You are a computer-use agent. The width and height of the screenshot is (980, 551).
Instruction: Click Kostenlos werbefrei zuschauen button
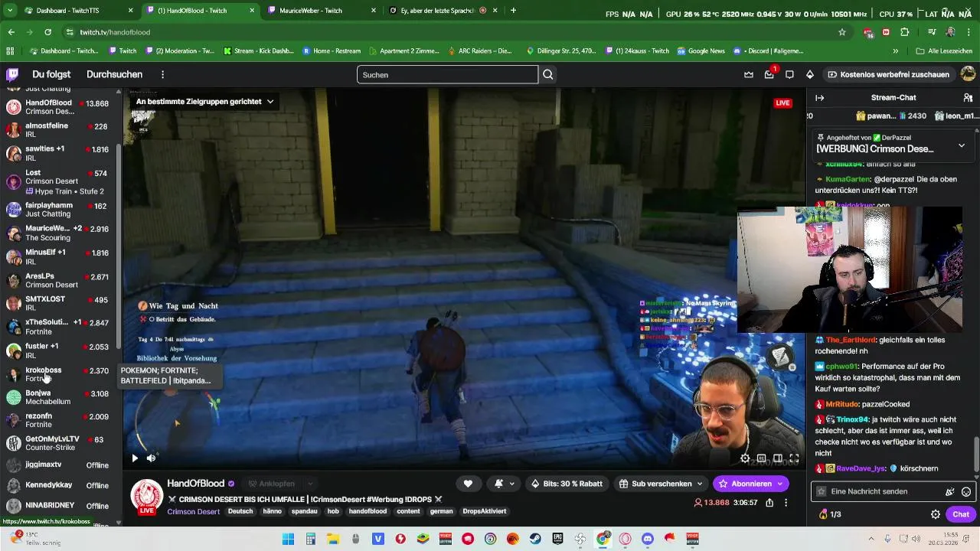pyautogui.click(x=888, y=74)
